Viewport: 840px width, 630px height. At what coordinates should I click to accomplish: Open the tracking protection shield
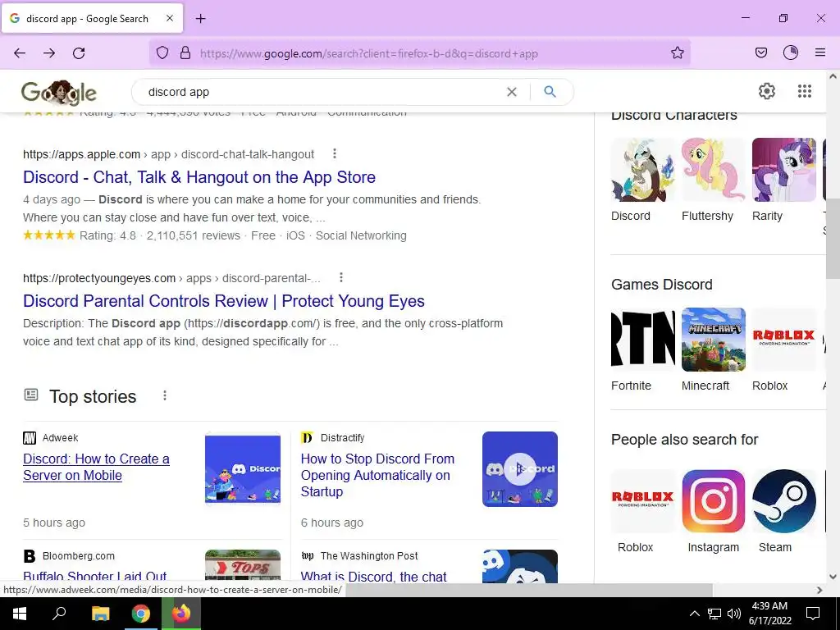(162, 53)
